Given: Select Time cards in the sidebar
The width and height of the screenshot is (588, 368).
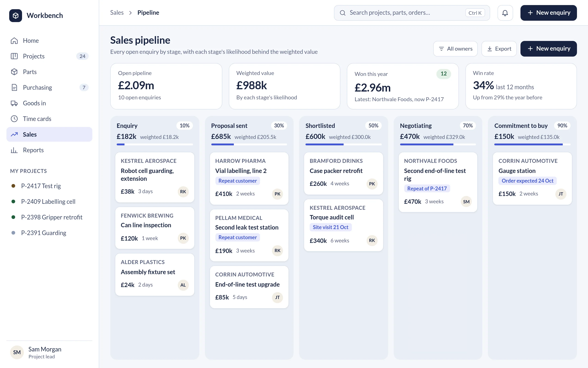Looking at the screenshot, I should (x=49, y=119).
